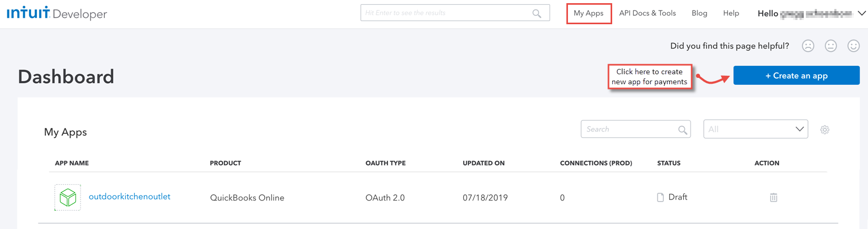Open the Help menu item
The height and width of the screenshot is (229, 868).
point(731,13)
